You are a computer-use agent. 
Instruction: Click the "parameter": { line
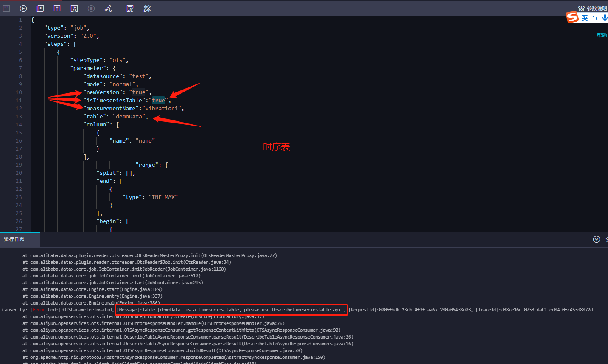coord(93,68)
